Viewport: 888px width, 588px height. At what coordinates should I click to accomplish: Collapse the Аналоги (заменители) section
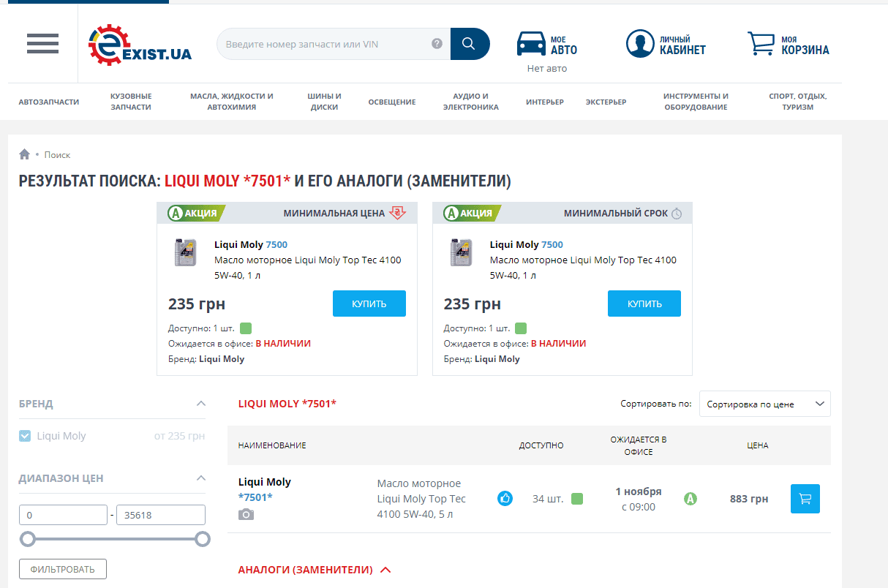(385, 570)
